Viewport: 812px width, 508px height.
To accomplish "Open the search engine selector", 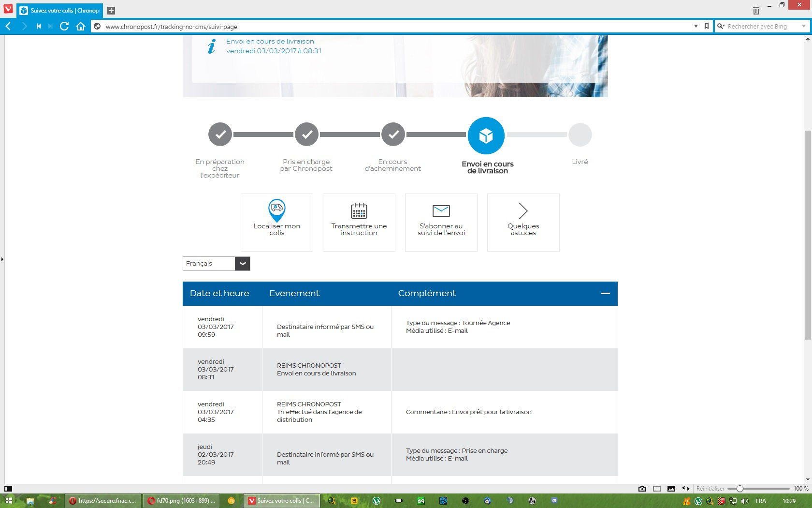I will pyautogui.click(x=721, y=26).
